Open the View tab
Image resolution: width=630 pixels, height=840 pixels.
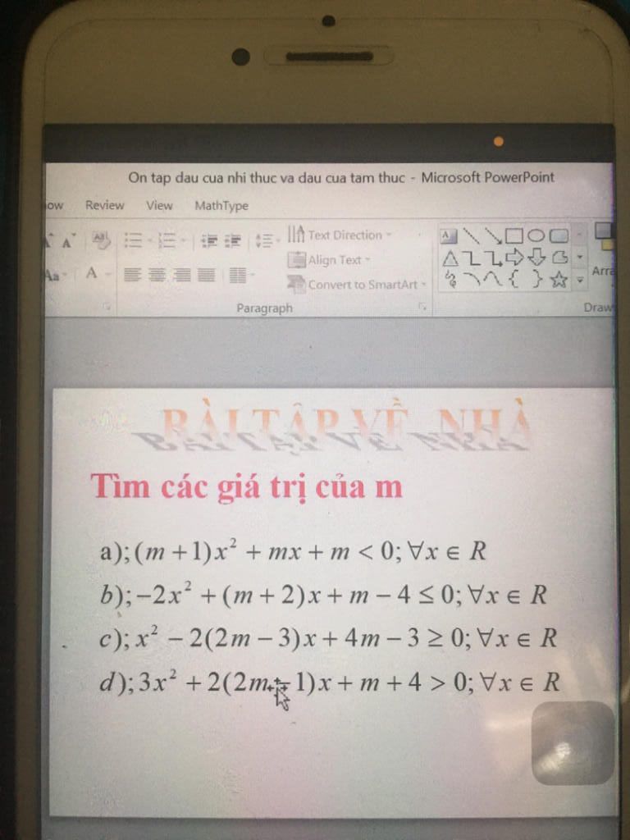(x=160, y=205)
